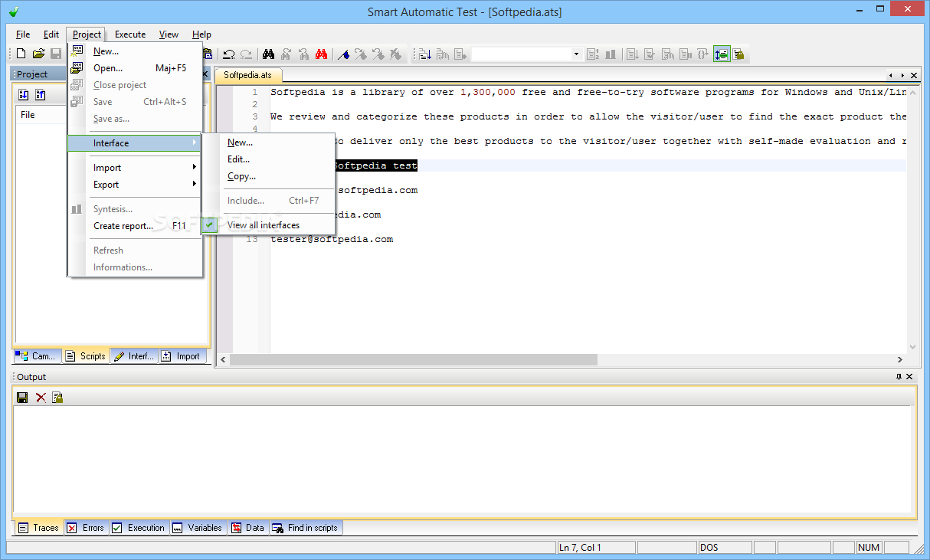Click the blue bookmark flag toolbar icon

[344, 54]
